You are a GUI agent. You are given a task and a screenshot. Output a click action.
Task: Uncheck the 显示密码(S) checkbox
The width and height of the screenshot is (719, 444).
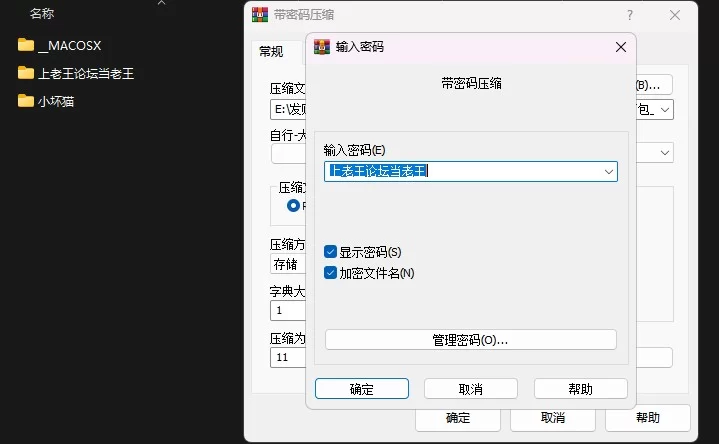point(330,252)
